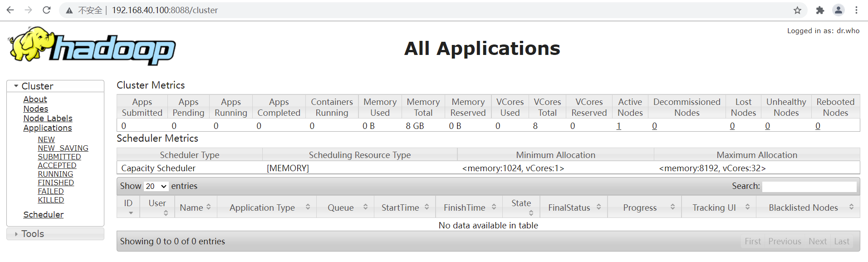Open the Nodes link in sidebar
This screenshot has height=262, width=868.
pyautogui.click(x=36, y=109)
